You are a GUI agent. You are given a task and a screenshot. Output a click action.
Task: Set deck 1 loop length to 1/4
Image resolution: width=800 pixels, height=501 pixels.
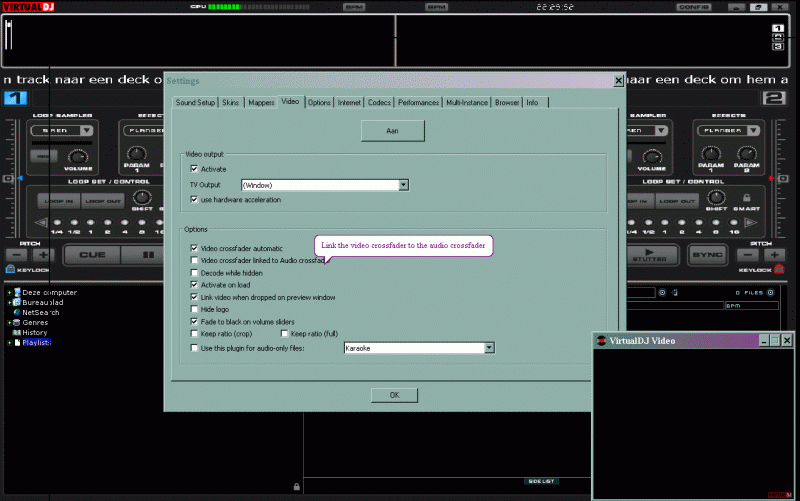coord(57,222)
